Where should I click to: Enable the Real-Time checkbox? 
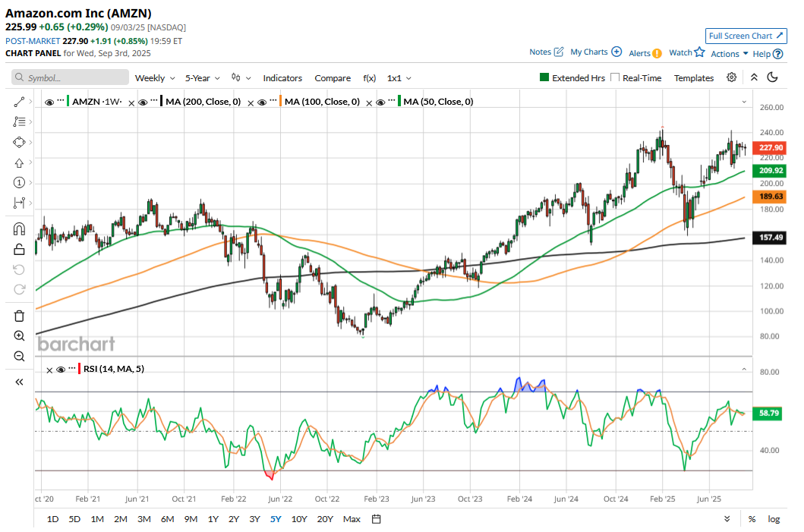pos(615,77)
